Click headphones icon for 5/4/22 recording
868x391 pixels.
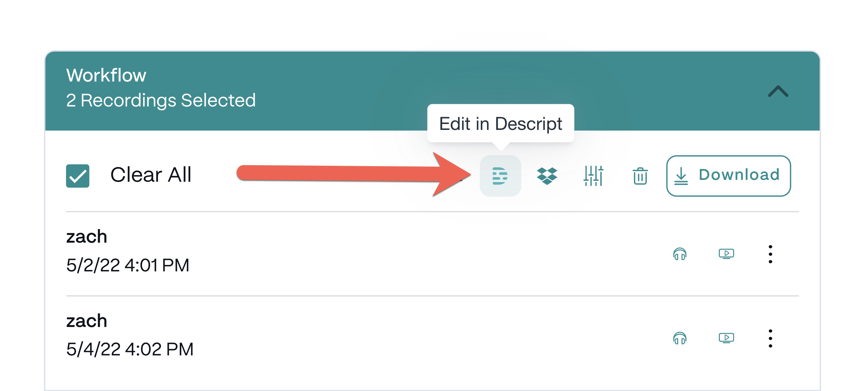pos(679,338)
